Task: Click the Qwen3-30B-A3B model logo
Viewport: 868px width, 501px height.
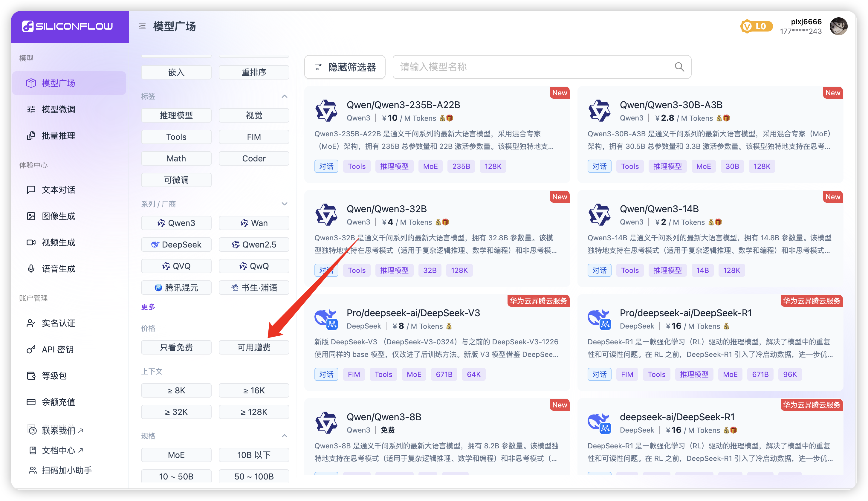Action: tap(599, 111)
